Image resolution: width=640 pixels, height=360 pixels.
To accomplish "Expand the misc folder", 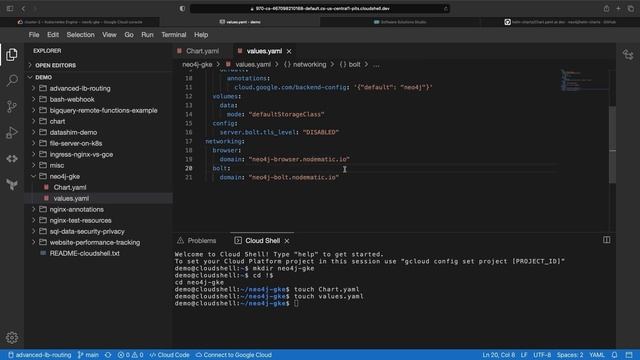I will pyautogui.click(x=57, y=165).
